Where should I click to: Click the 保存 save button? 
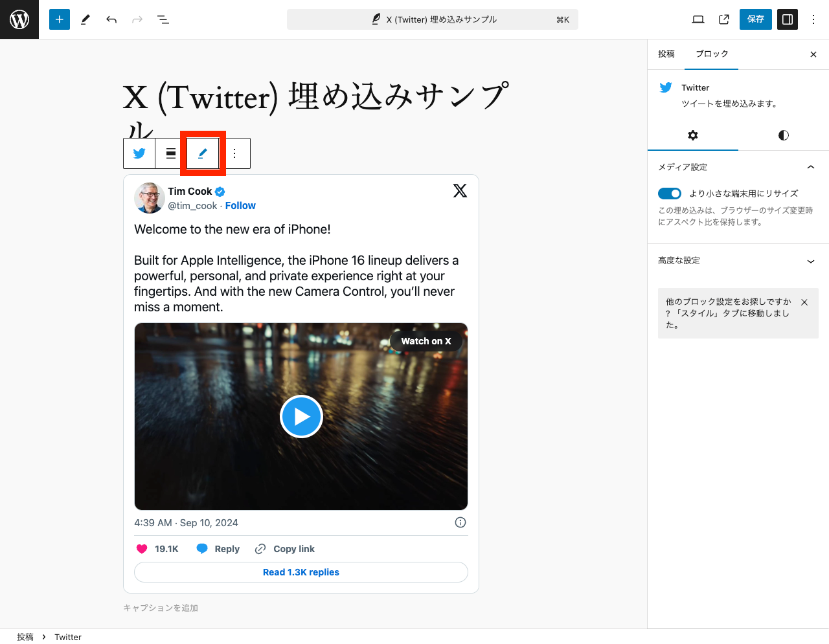point(756,19)
